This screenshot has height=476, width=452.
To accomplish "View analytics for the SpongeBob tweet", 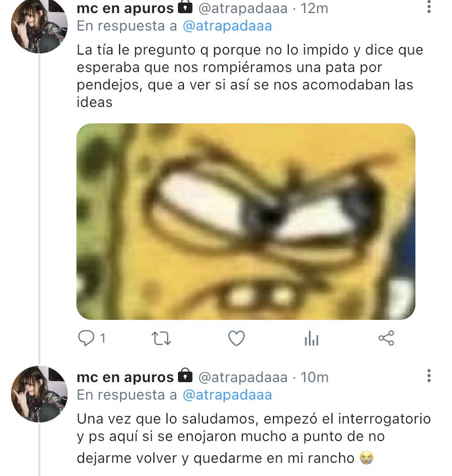I will pyautogui.click(x=312, y=338).
